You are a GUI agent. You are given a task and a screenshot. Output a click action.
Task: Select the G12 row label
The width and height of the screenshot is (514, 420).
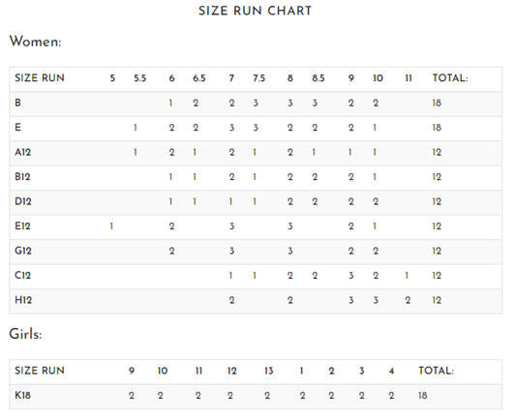(23, 251)
